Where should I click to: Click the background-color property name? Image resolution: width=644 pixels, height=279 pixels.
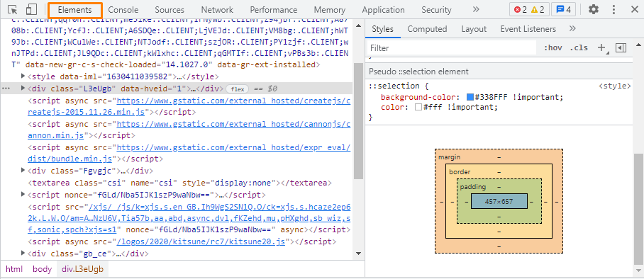pos(419,97)
